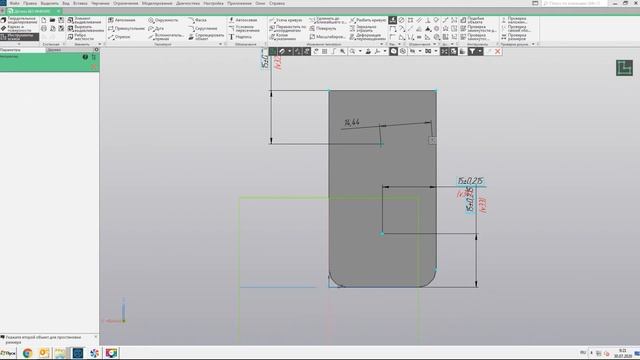Open the dropdown next to the zoom magnifier
This screenshot has width=640, height=360.
tap(360, 51)
